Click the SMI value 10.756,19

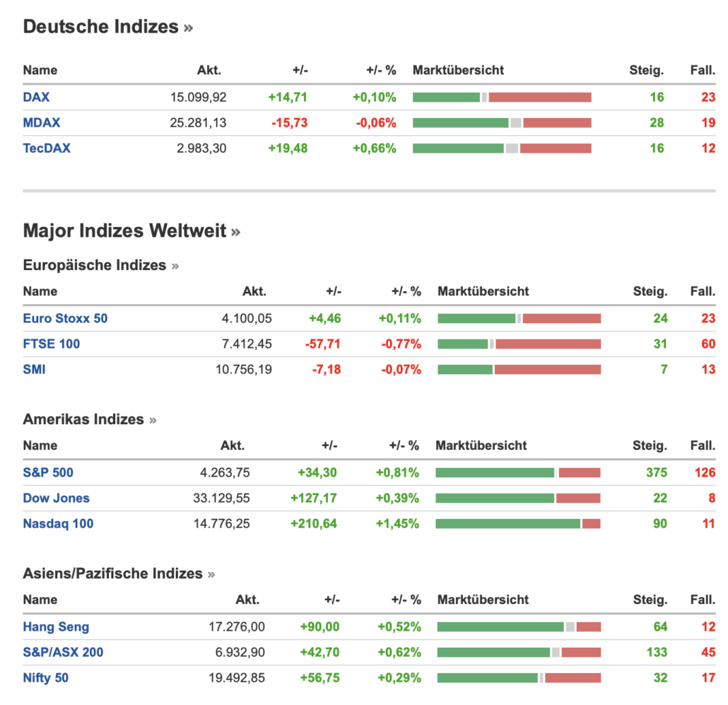click(x=244, y=369)
